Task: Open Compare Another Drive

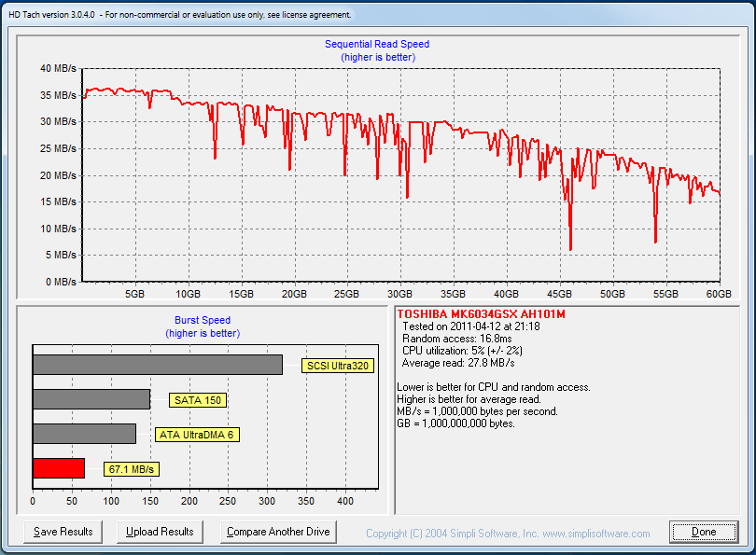Action: tap(279, 532)
